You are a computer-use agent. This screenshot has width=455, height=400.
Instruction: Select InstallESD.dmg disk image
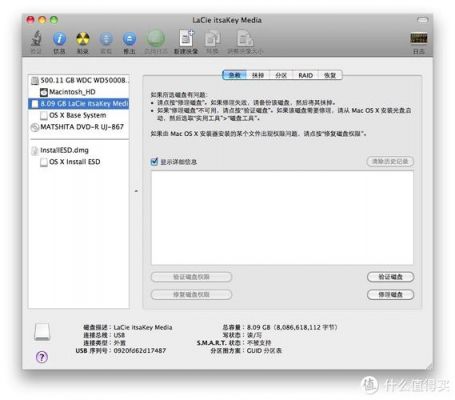(x=79, y=150)
